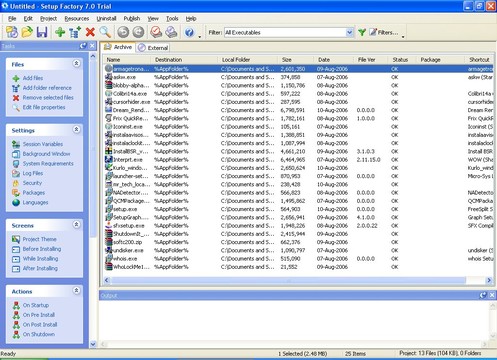Screen dimensions: 497x360
Task: Open Before Installing screens
Action: pyautogui.click(x=42, y=249)
